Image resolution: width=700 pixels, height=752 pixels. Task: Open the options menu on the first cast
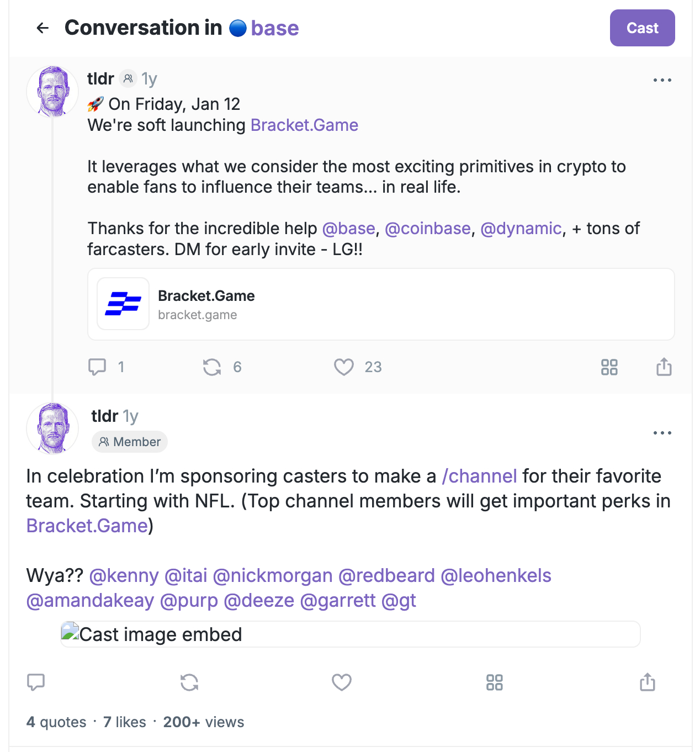662,80
